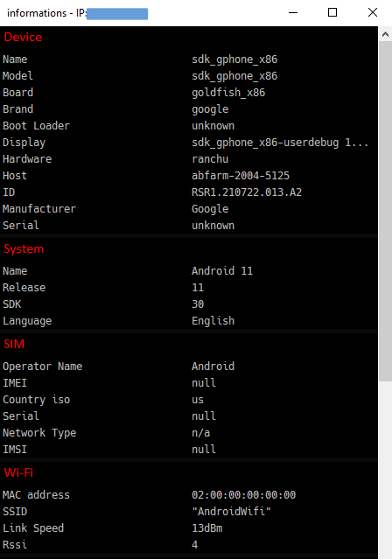Select the System section header
The width and height of the screenshot is (392, 559).
[x=24, y=248]
